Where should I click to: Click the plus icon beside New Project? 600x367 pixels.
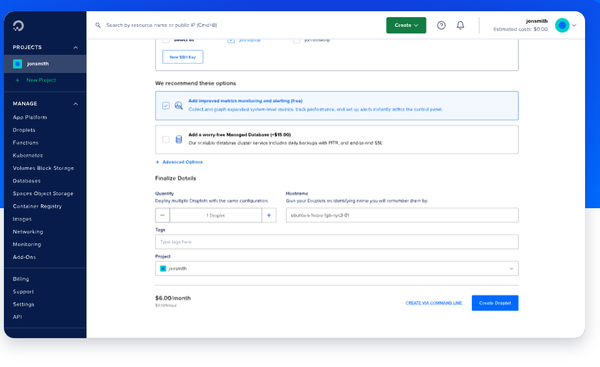(17, 80)
